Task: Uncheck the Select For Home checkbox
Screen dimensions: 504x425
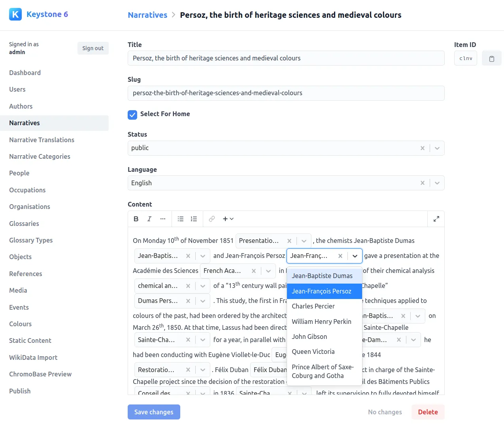Action: click(132, 115)
